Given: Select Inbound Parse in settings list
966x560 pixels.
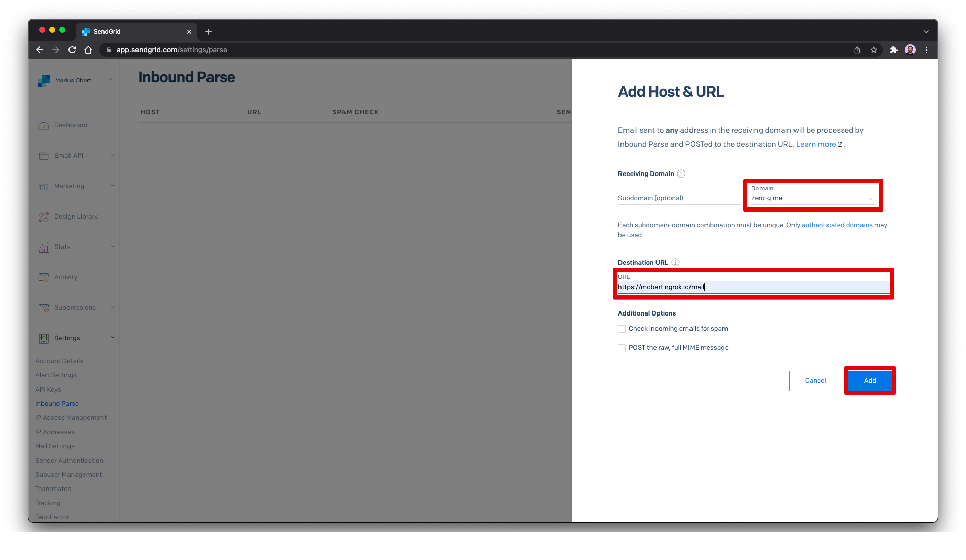Looking at the screenshot, I should pyautogui.click(x=57, y=404).
